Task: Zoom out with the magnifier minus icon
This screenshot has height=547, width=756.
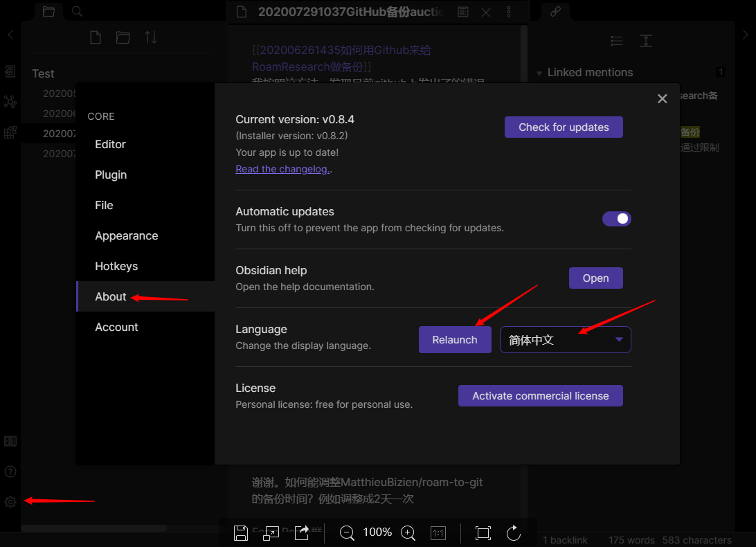Action: pos(348,532)
